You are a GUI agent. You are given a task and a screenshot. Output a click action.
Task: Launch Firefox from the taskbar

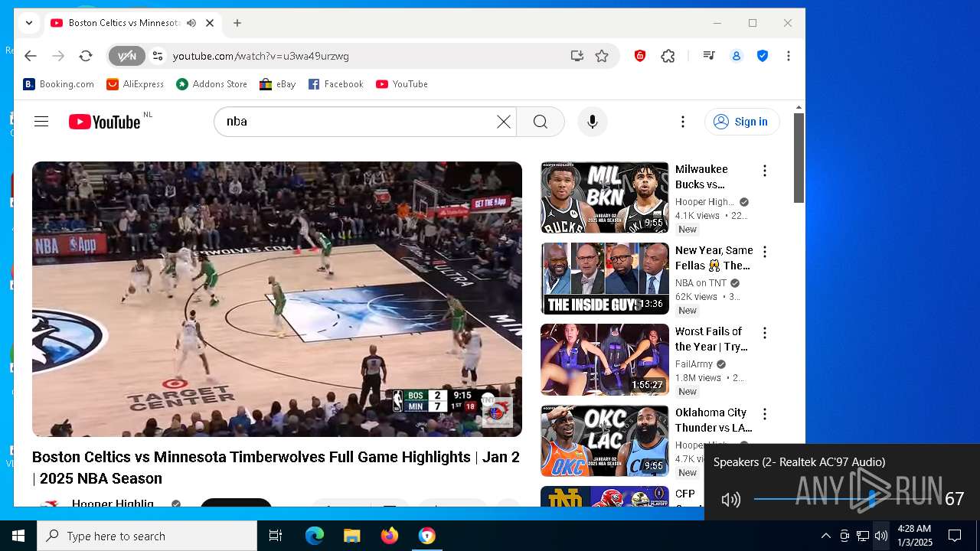389,536
